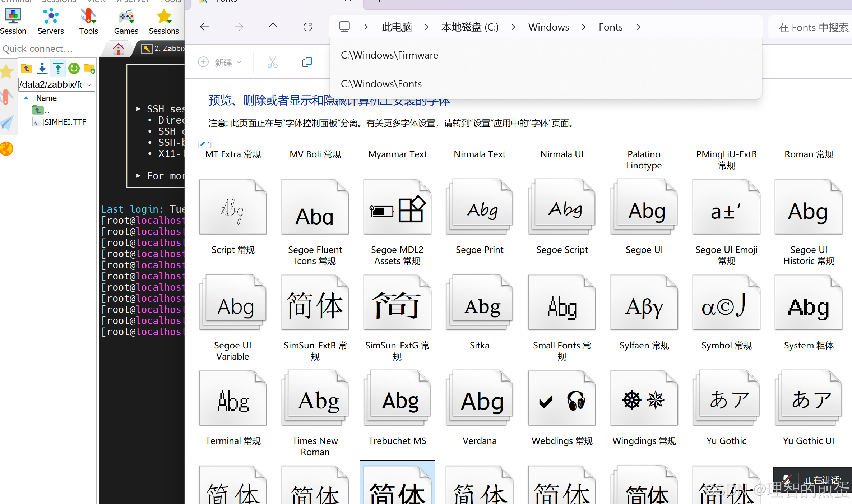Open the home tab in MobaXterm

click(118, 49)
